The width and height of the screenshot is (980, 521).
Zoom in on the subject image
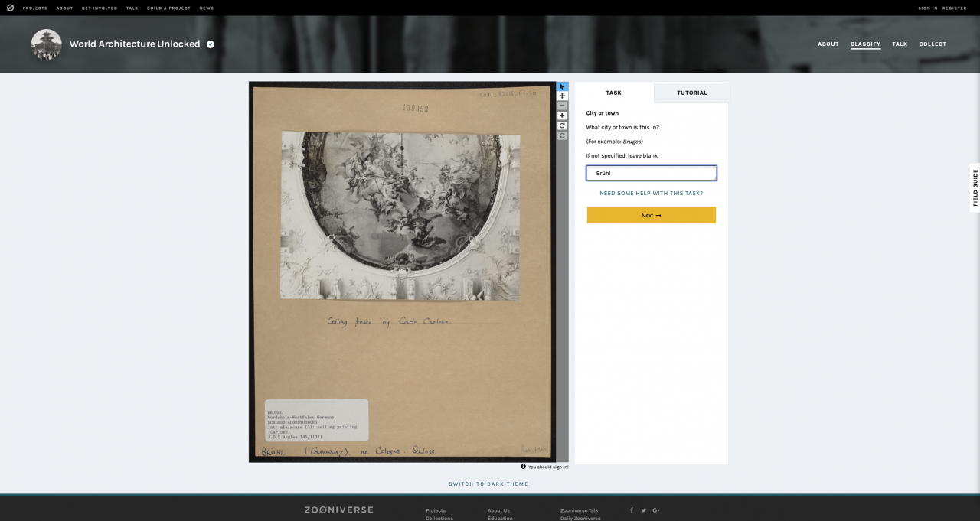click(562, 116)
